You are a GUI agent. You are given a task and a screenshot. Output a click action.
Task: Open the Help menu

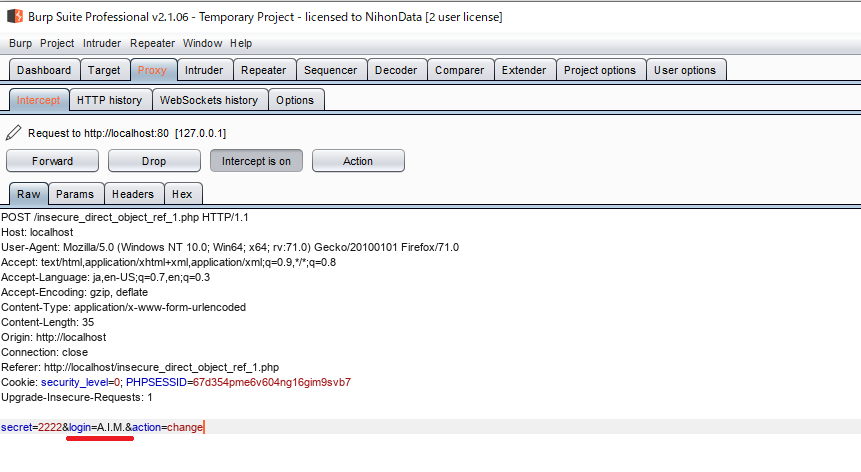click(x=241, y=43)
